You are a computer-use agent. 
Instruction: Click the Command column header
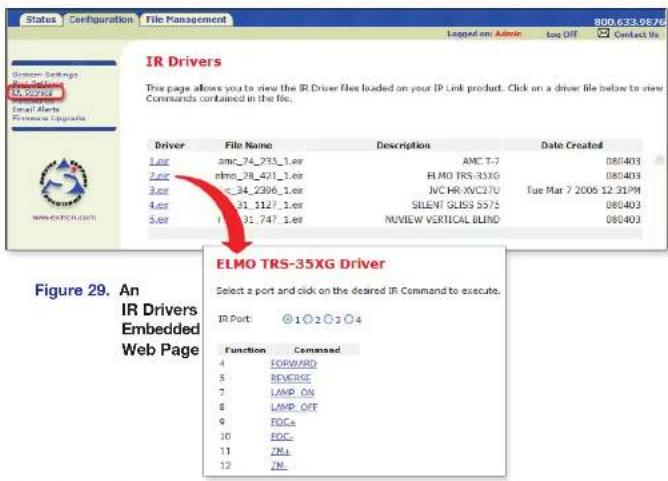click(317, 350)
